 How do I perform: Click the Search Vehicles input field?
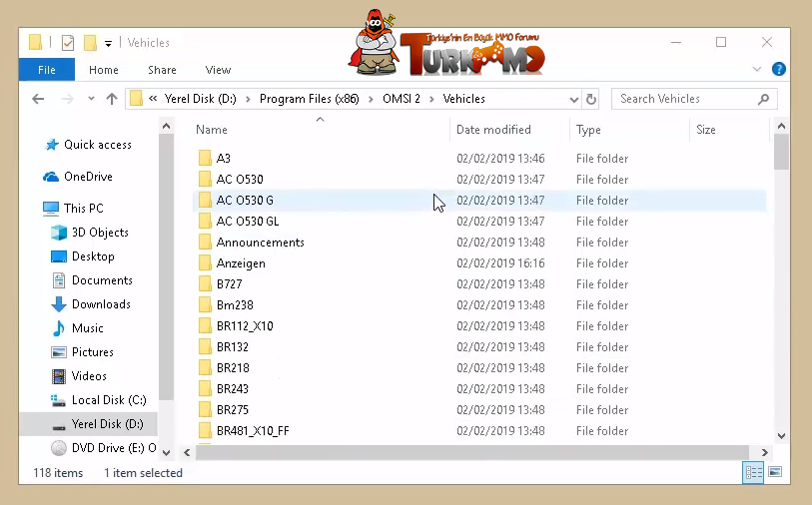tap(694, 99)
